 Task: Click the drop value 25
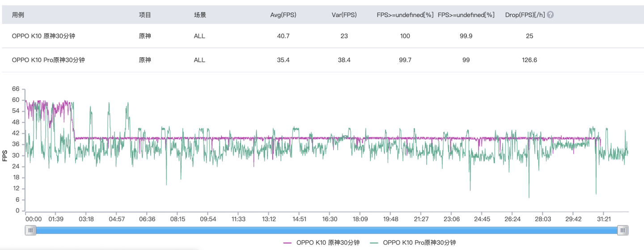530,36
